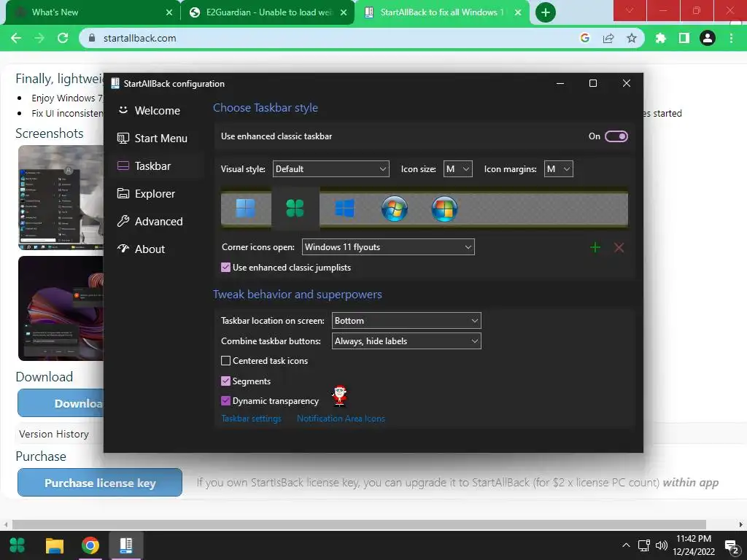Screen dimensions: 747x560
Task: Open Chrome extensions puzzle icon
Action: pos(660,38)
